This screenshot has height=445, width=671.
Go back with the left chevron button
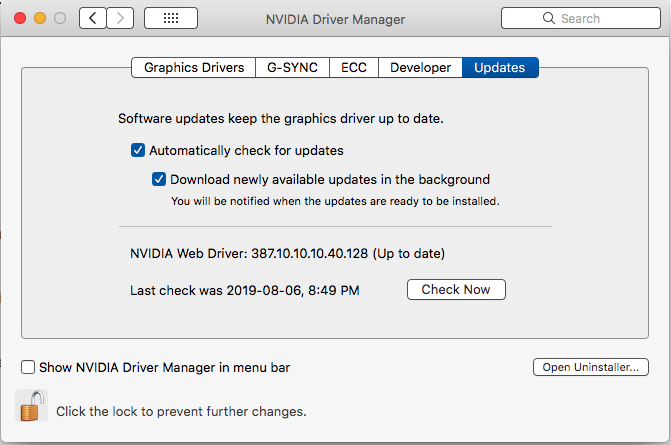click(92, 18)
